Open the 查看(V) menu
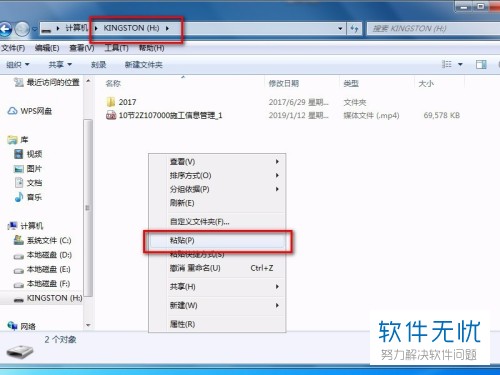This screenshot has width=500, height=375. (x=82, y=48)
